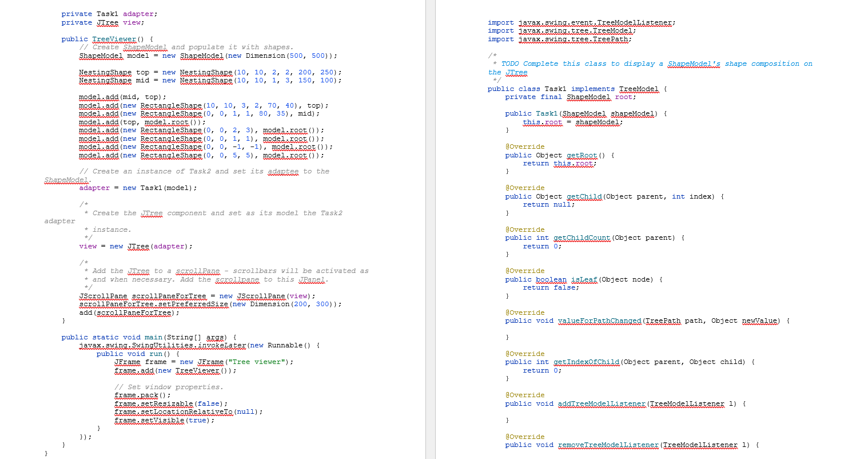Click the TreeViewer constructor name
868x459 pixels.
pyautogui.click(x=114, y=39)
